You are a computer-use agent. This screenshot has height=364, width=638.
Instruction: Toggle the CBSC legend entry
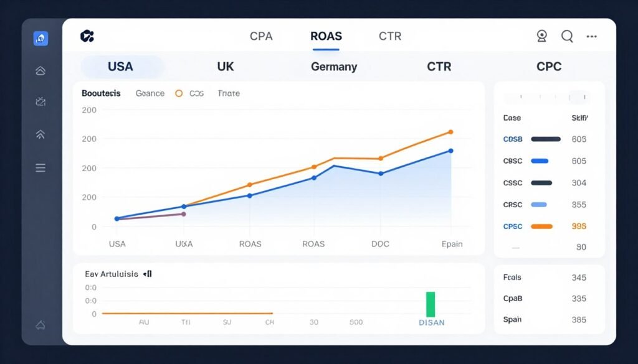529,161
